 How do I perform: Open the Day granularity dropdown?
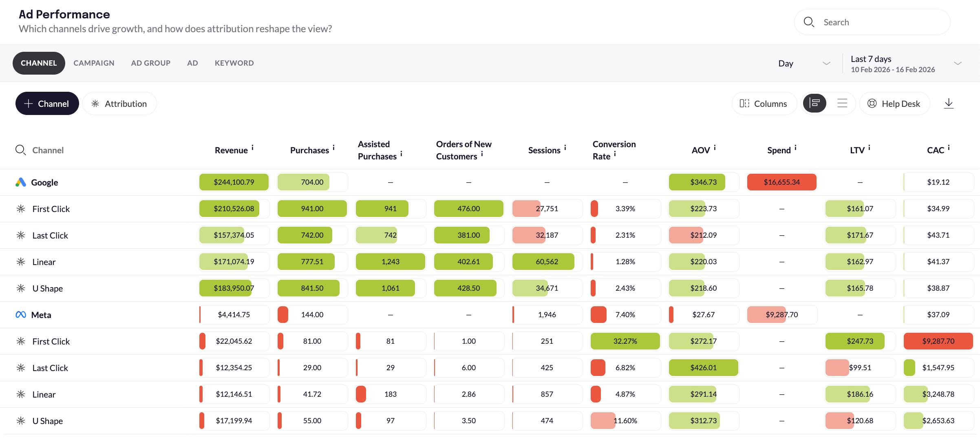pyautogui.click(x=803, y=63)
